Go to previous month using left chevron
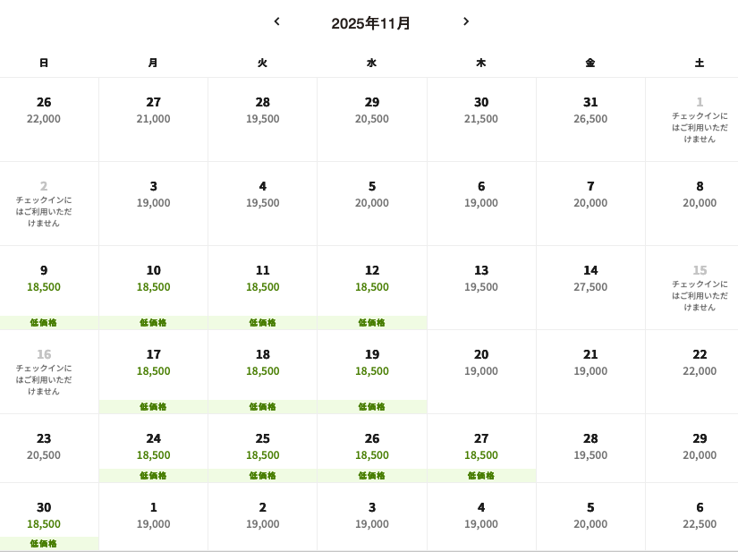 click(277, 21)
